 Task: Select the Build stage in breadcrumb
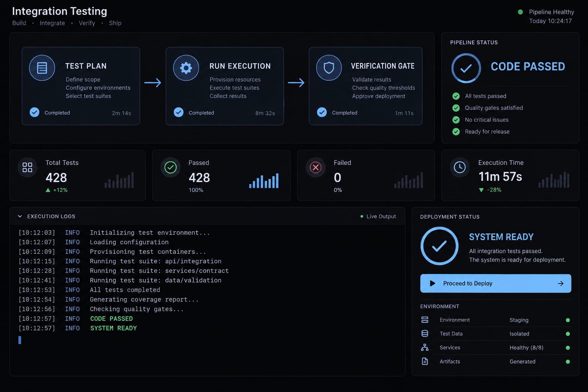[x=19, y=23]
